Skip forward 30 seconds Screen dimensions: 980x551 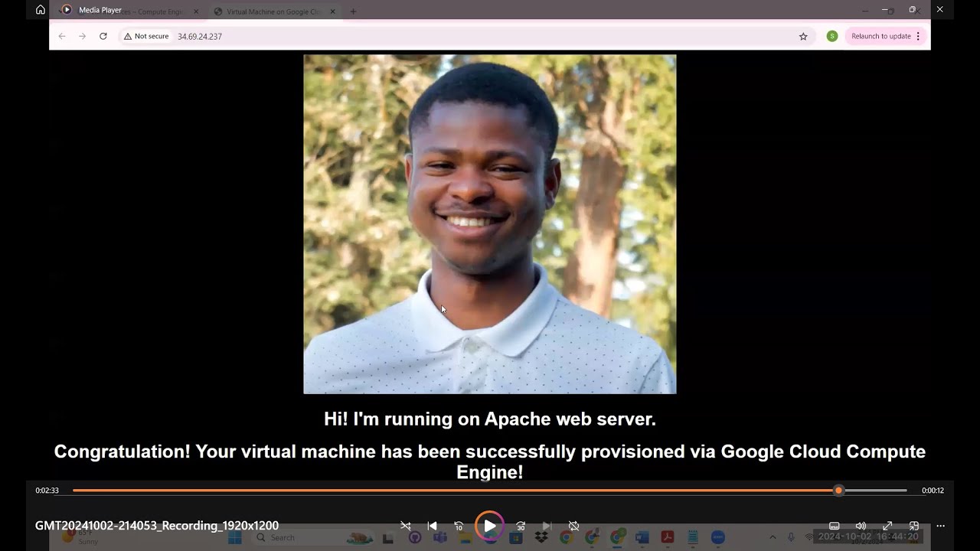521,526
